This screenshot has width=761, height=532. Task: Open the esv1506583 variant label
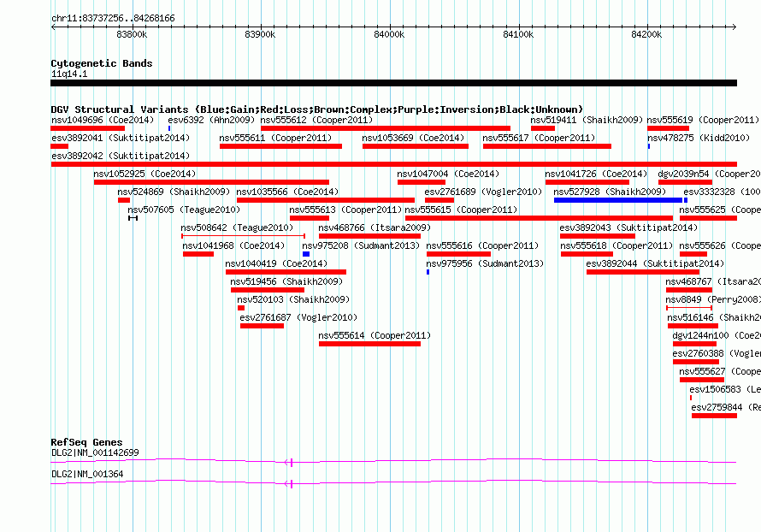point(725,389)
